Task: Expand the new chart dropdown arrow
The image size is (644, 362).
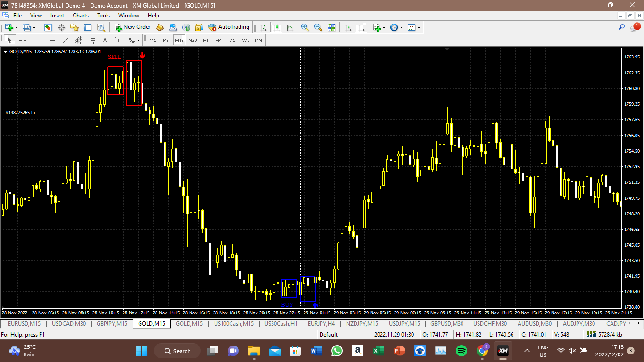Action: pyautogui.click(x=20, y=27)
